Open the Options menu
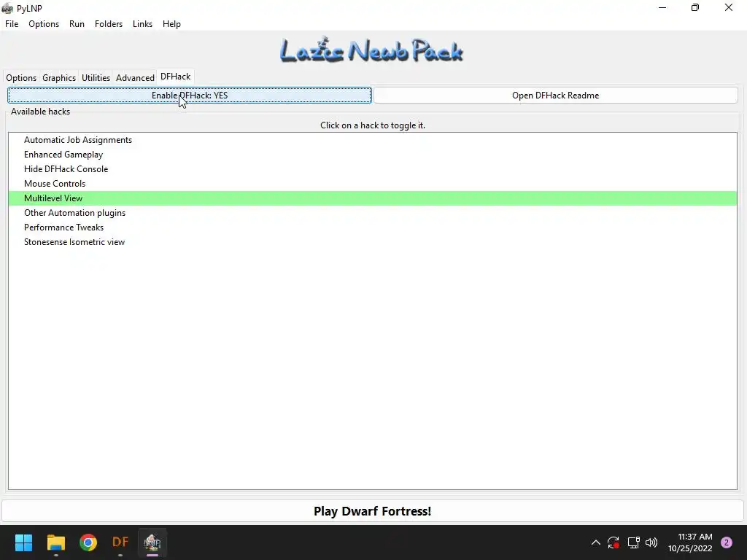 [x=44, y=24]
